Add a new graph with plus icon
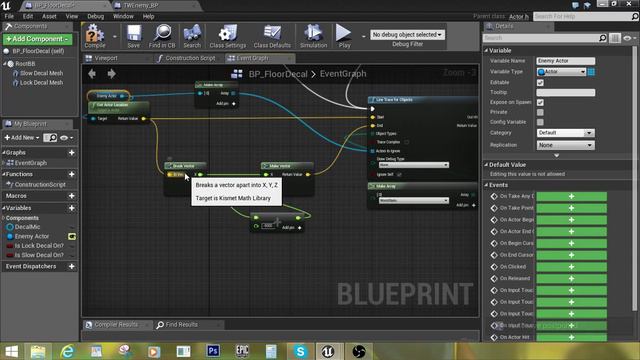Image resolution: width=640 pixels, height=360 pixels. tap(72, 152)
